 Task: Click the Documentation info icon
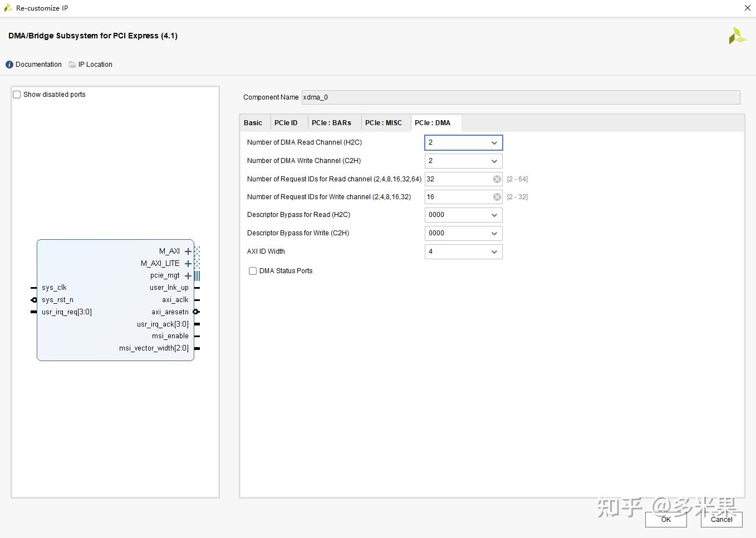[x=9, y=64]
